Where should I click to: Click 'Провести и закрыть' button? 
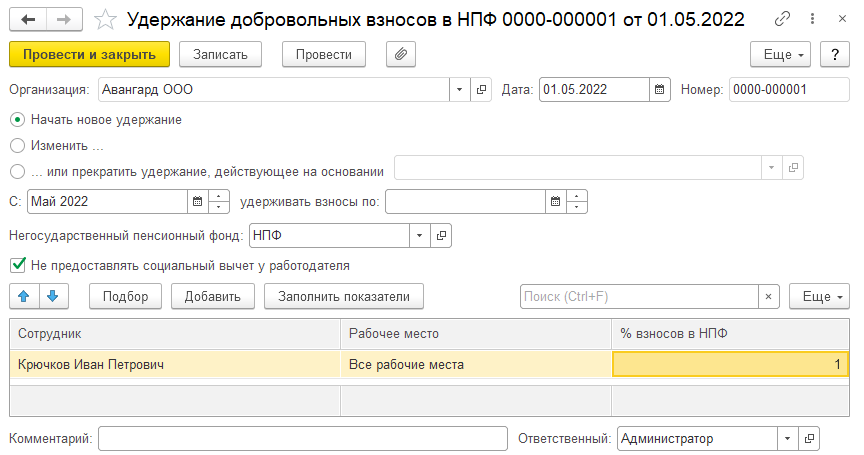89,54
